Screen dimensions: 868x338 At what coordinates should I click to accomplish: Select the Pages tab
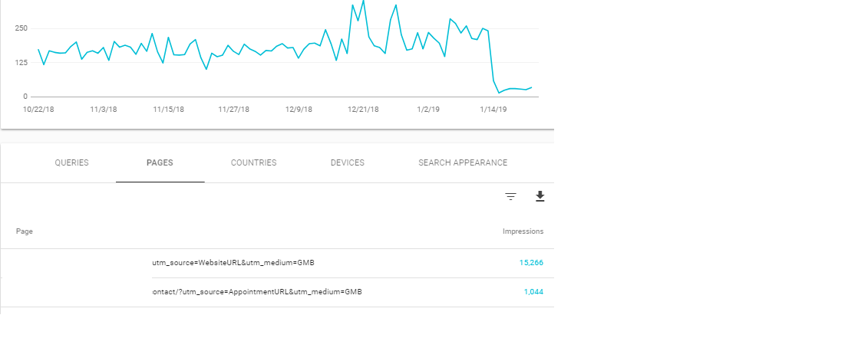pos(160,162)
